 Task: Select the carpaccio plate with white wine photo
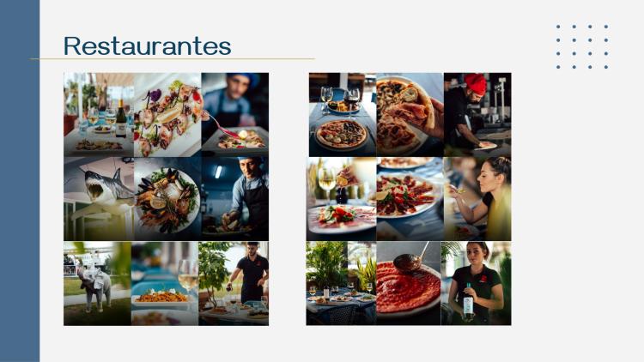(x=341, y=199)
